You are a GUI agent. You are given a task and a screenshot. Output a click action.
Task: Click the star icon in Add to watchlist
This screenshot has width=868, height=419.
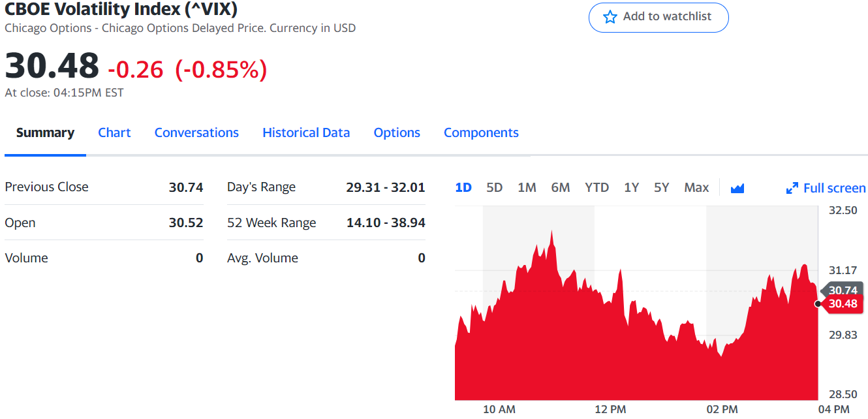[610, 17]
